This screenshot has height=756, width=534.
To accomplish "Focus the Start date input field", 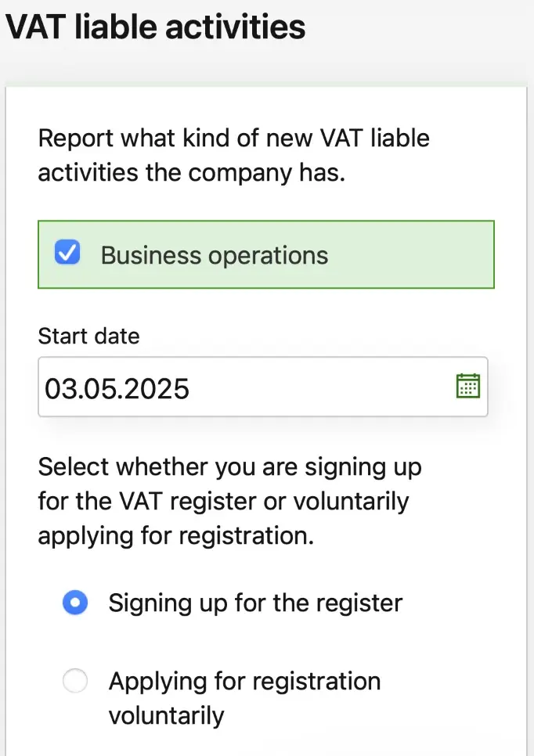I will 263,387.
